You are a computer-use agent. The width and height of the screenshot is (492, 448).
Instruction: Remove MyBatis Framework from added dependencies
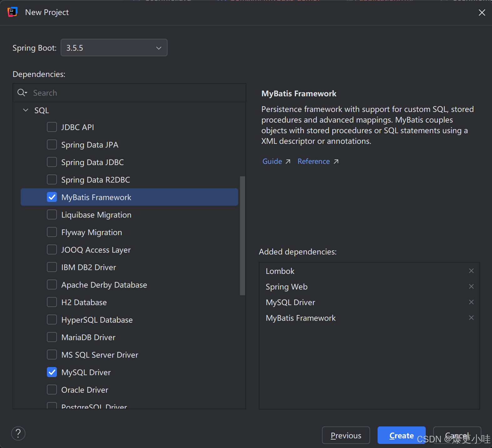[471, 318]
